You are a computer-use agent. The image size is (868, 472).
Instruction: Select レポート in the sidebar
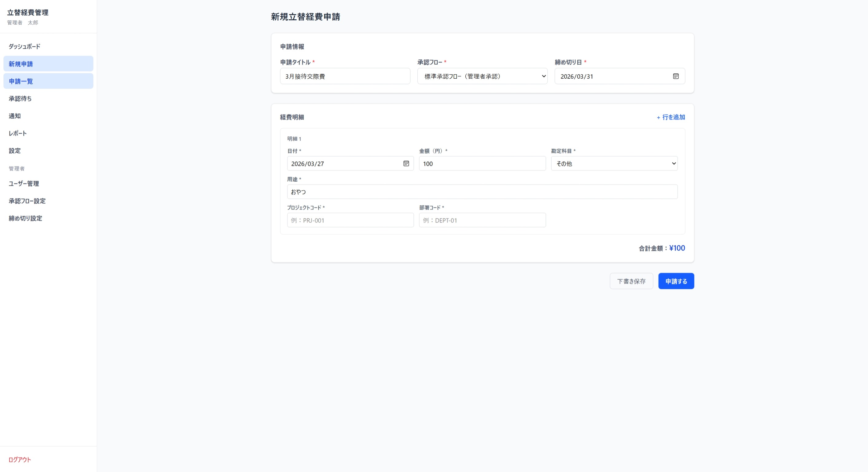coord(18,133)
